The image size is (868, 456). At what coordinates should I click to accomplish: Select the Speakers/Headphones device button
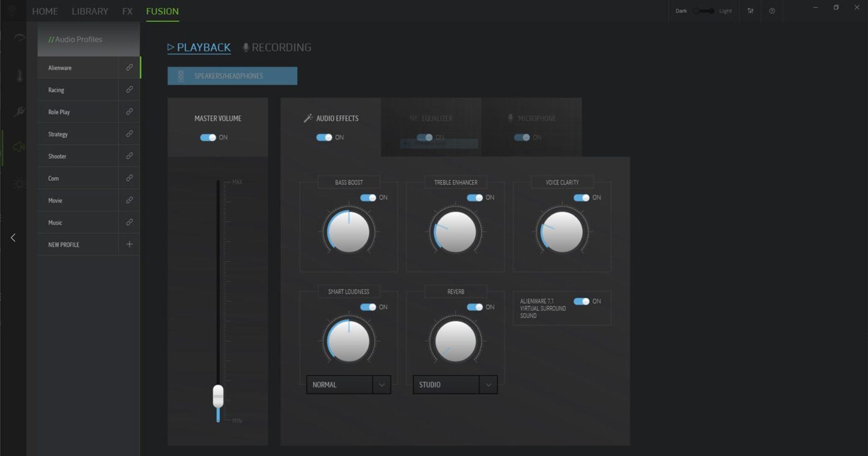[232, 76]
